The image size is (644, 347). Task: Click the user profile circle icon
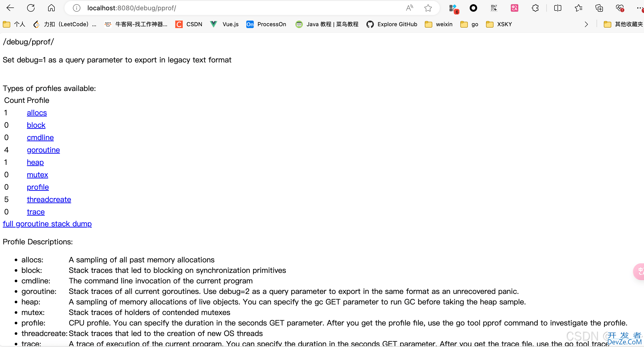(x=473, y=8)
